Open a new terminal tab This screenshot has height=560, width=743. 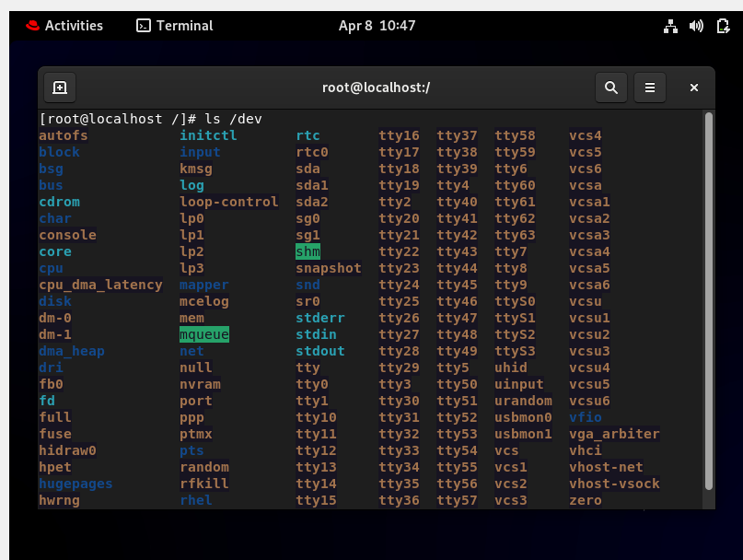60,87
